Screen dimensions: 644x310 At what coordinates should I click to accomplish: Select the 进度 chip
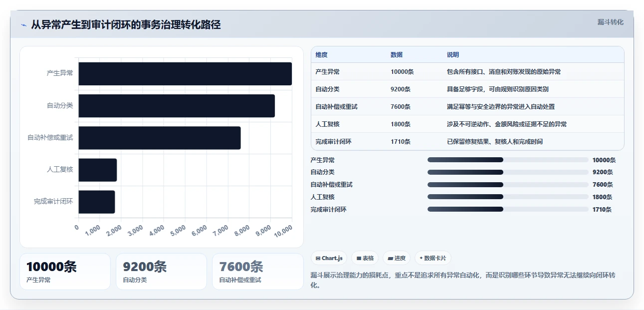coord(397,258)
